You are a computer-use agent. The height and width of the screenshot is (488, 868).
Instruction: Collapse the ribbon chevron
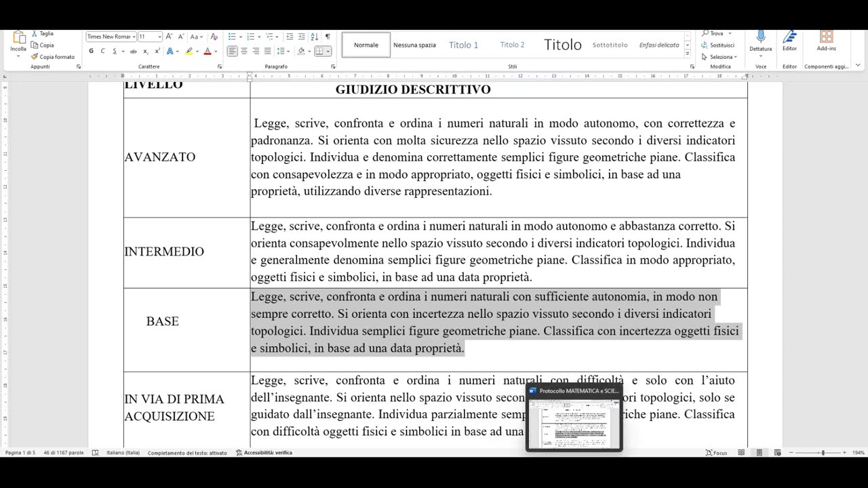(x=858, y=66)
